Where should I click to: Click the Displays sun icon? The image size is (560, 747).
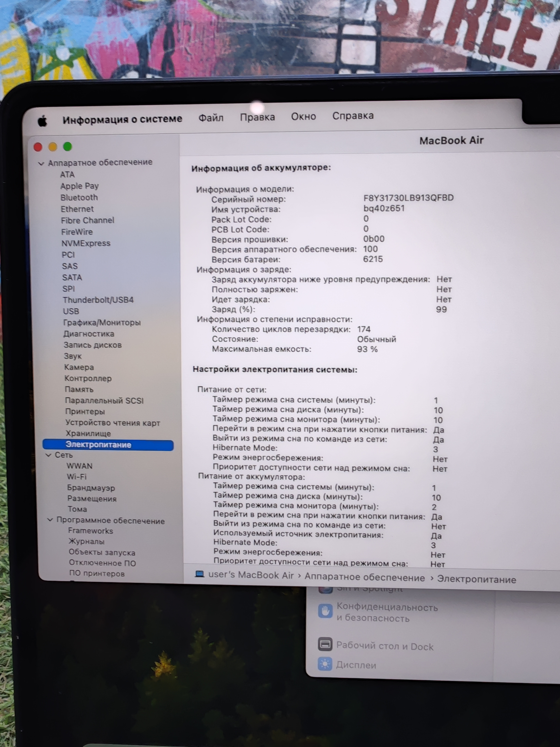point(325,664)
